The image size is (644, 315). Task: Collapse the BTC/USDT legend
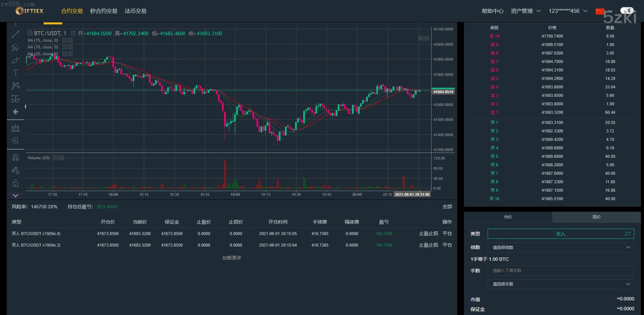coord(30,33)
